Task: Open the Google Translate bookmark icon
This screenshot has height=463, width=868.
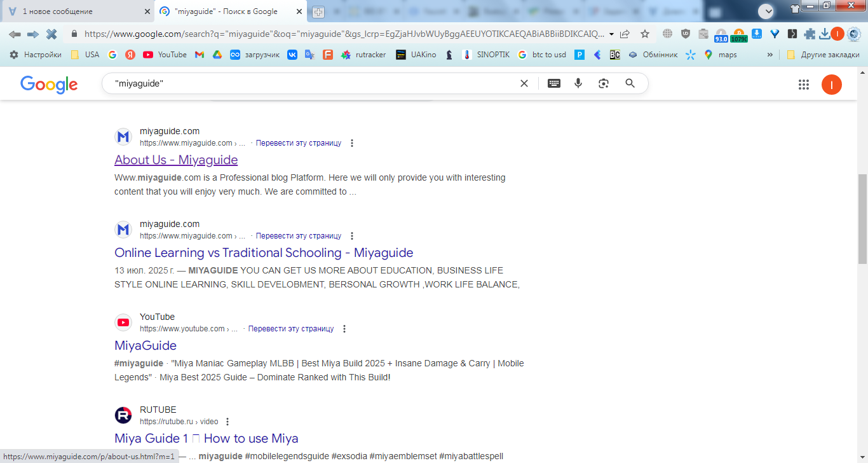Action: [309, 55]
